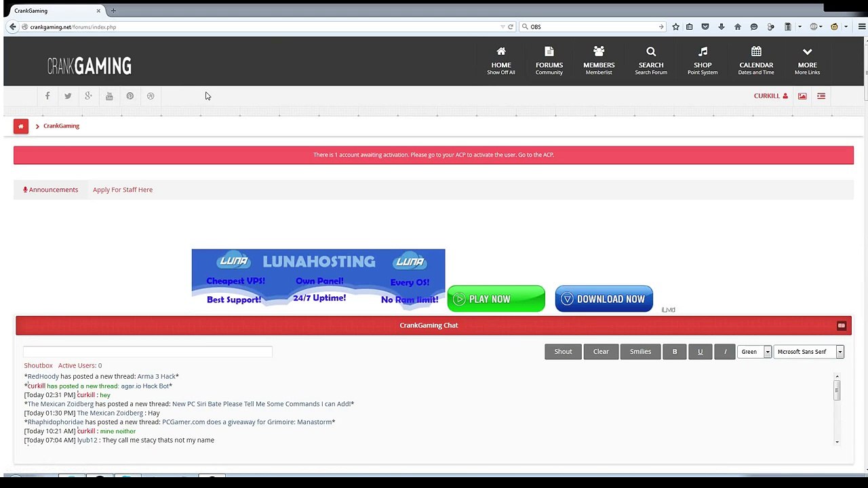This screenshot has height=488, width=868.
Task: Open the indented list menu icon
Action: click(821, 96)
